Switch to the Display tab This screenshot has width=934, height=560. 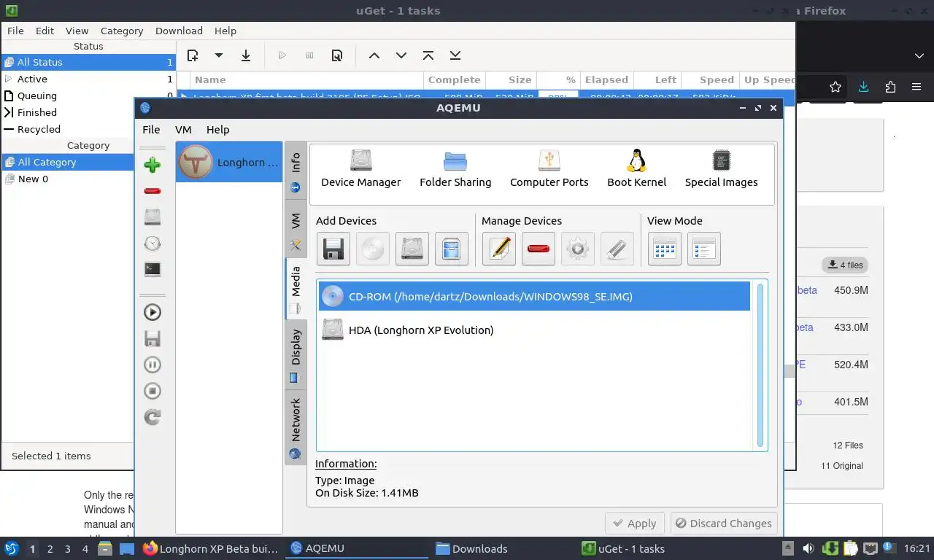pos(296,356)
